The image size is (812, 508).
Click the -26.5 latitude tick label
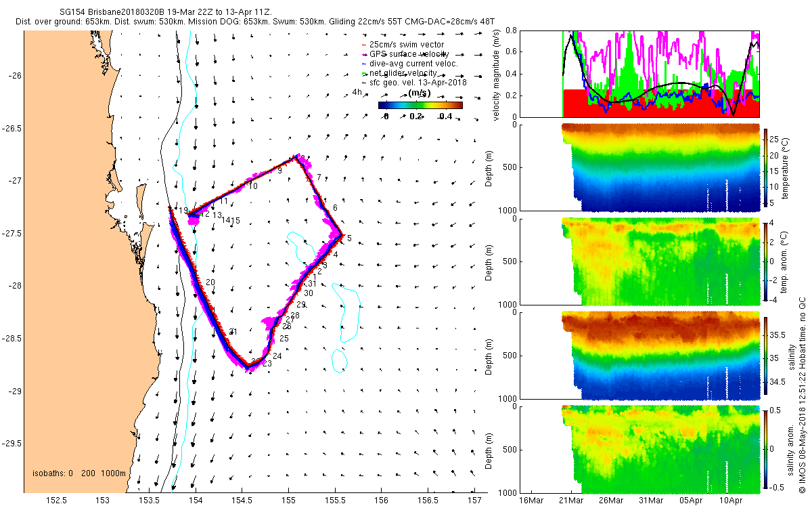[x=12, y=128]
